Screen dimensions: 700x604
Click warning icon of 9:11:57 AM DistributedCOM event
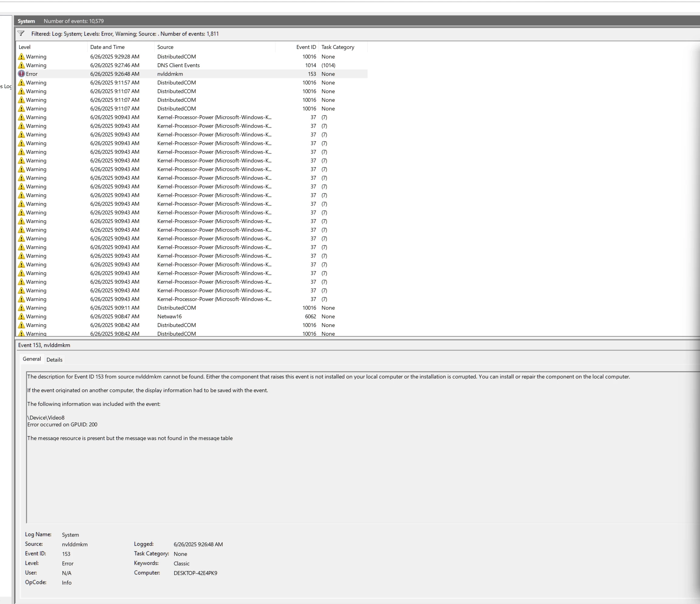coord(21,83)
